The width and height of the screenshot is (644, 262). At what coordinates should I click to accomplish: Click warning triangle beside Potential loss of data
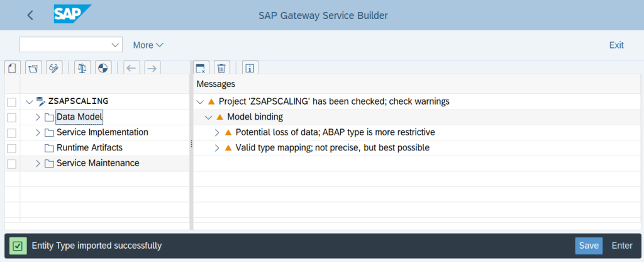tap(228, 132)
